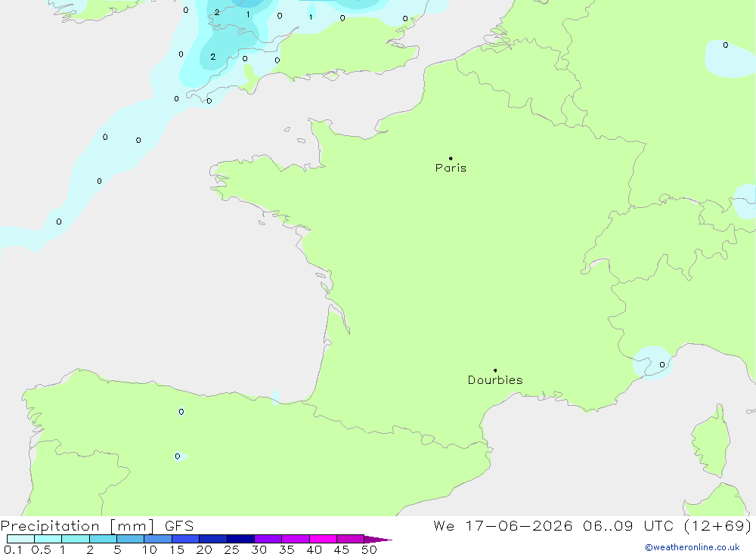Viewport: 756px width, 554px height.
Task: Click the GFS model label
Action: pos(179,526)
